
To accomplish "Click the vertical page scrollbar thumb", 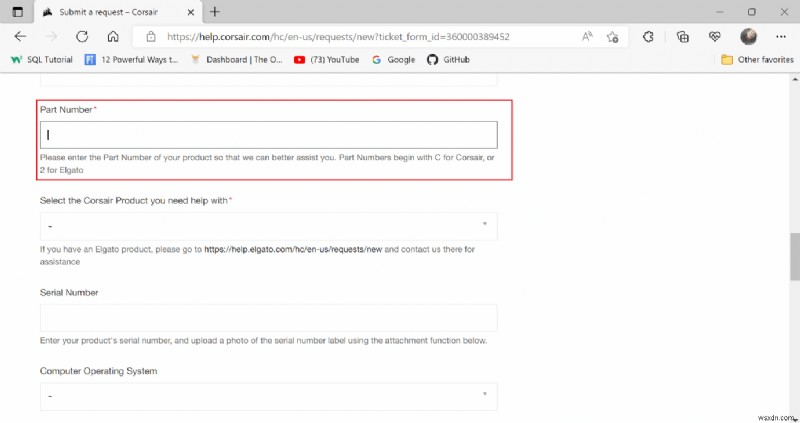I will click(x=794, y=256).
